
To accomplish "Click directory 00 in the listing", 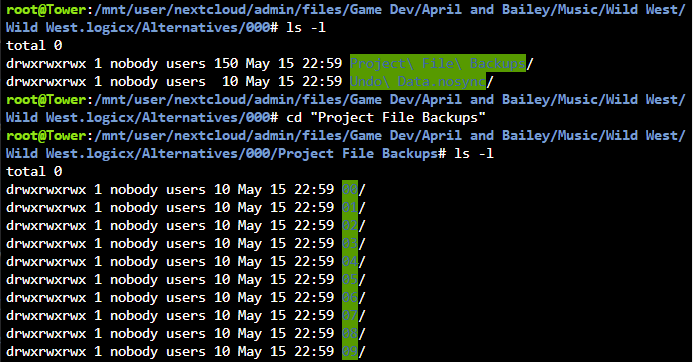I will [x=350, y=189].
